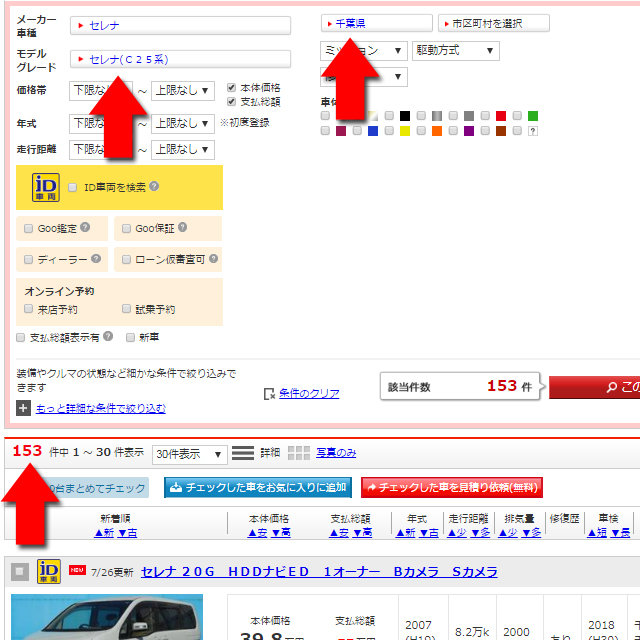Click NEW badge on first listing
This screenshot has height=640, width=640.
77,570
